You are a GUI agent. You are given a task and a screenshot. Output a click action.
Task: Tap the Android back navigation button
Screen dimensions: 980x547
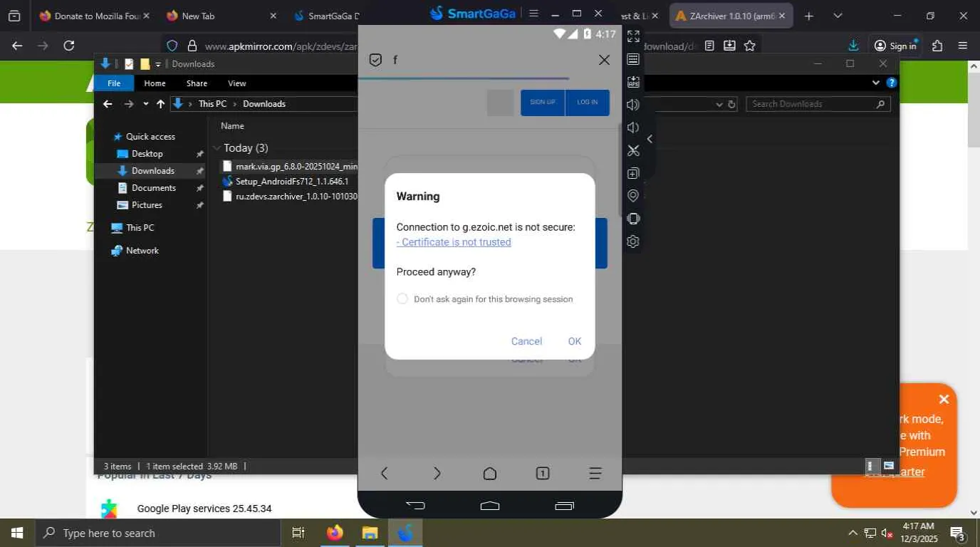pos(415,506)
